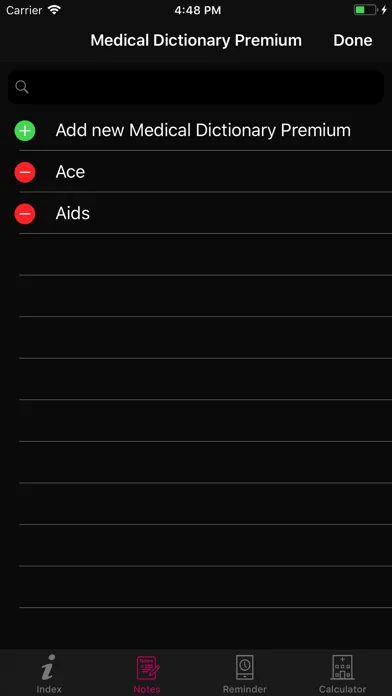Select the Notes pencil icon

tap(147, 668)
